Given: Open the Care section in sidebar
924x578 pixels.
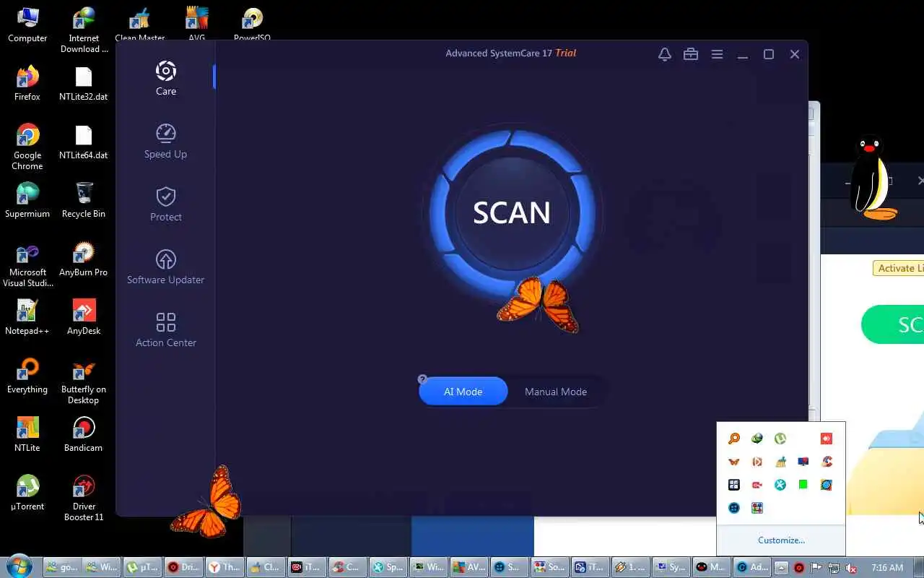Looking at the screenshot, I should pyautogui.click(x=165, y=79).
